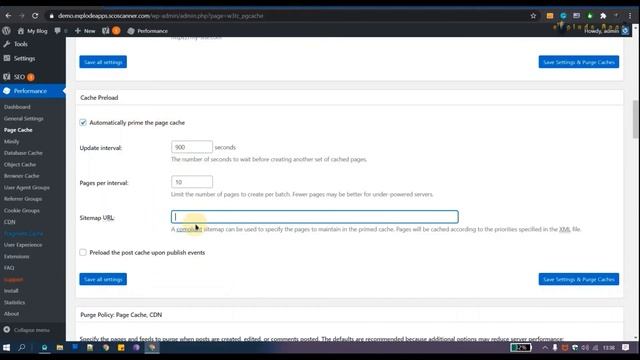
Task: Click the WordPress logo in admin bar
Action: click(x=6, y=31)
